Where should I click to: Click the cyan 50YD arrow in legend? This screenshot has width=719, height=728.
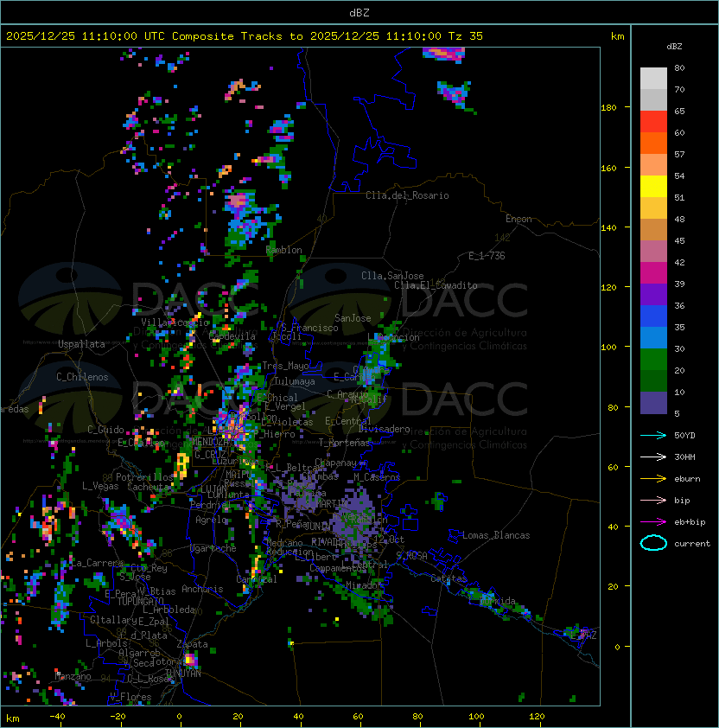click(653, 435)
